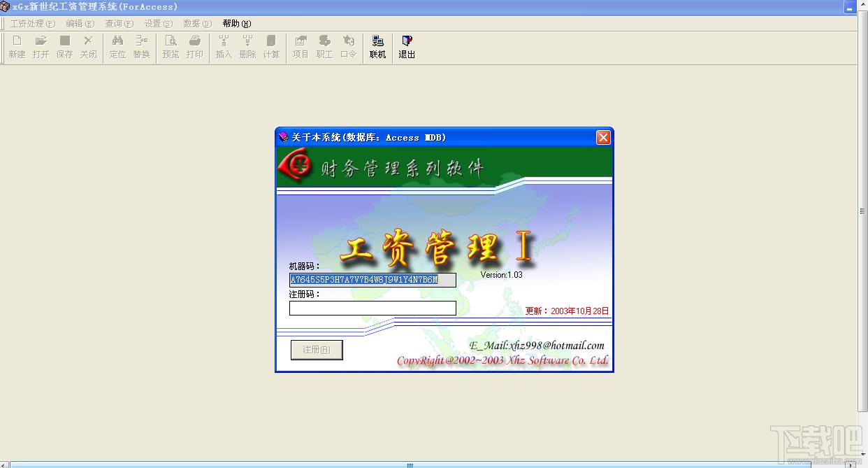Select the 定位 (Locate) binoculars icon
The width and height of the screenshot is (868, 468).
click(117, 47)
